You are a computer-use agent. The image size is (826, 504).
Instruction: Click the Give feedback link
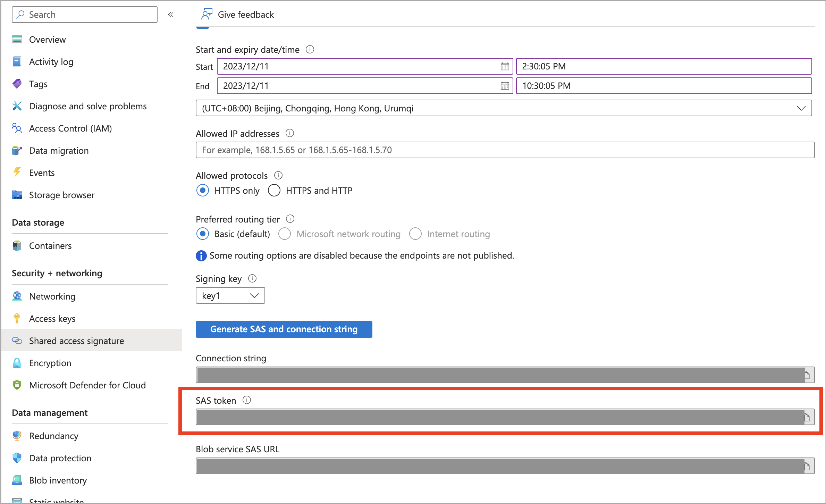[245, 15]
